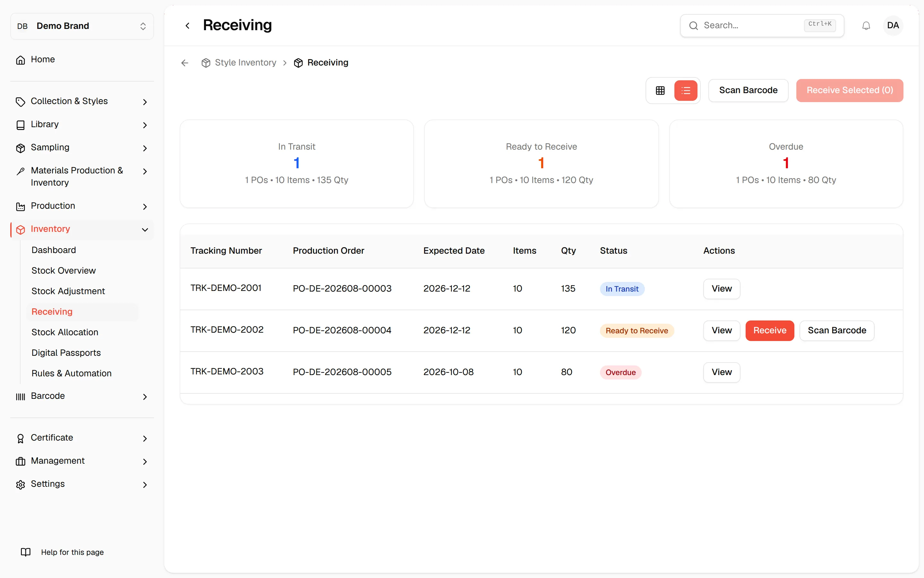Click the Settings gear icon
Viewport: 924px width, 578px height.
click(21, 484)
